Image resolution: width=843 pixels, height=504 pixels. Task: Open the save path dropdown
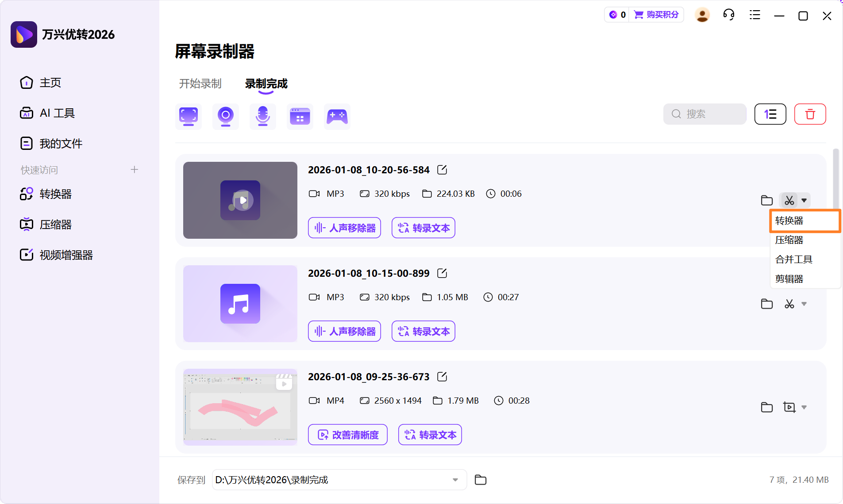[x=455, y=480]
